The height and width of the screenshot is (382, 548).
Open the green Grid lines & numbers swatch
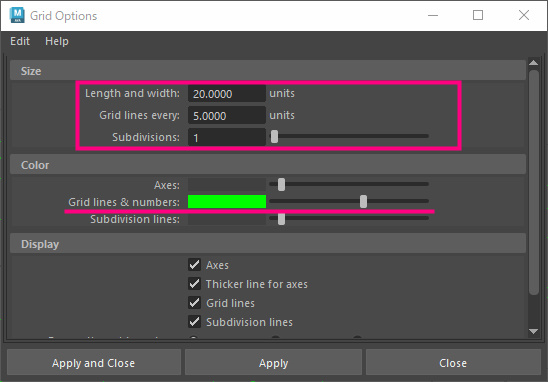(x=227, y=202)
